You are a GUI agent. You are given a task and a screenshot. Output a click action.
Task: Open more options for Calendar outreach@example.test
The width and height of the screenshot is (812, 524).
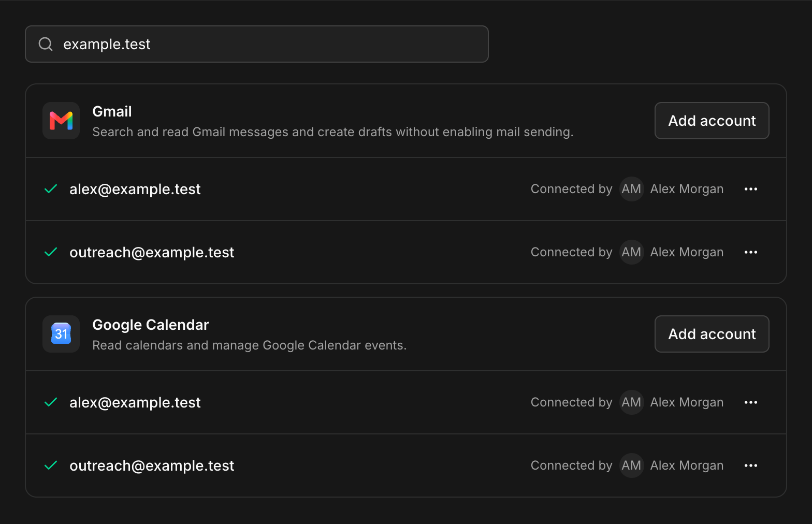(x=751, y=465)
